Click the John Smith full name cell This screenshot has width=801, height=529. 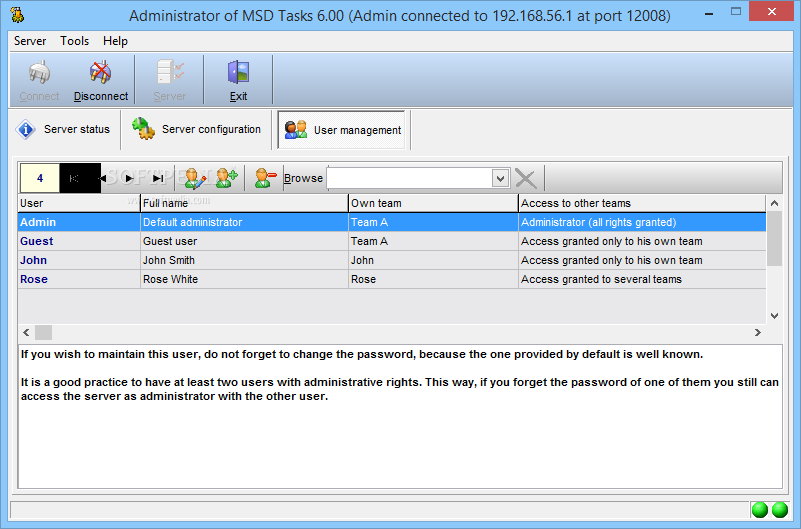(244, 260)
